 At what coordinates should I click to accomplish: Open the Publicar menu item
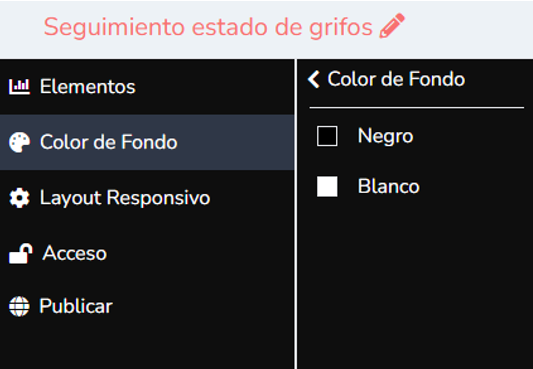[147, 306]
